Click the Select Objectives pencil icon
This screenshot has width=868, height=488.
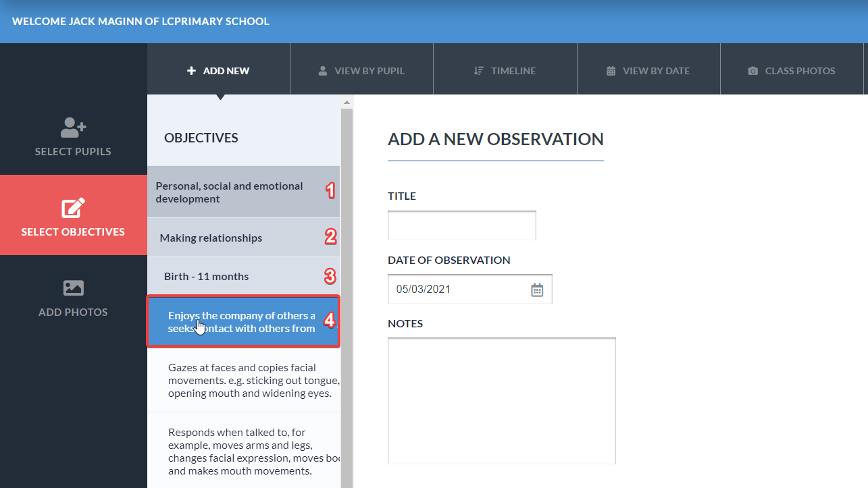74,208
